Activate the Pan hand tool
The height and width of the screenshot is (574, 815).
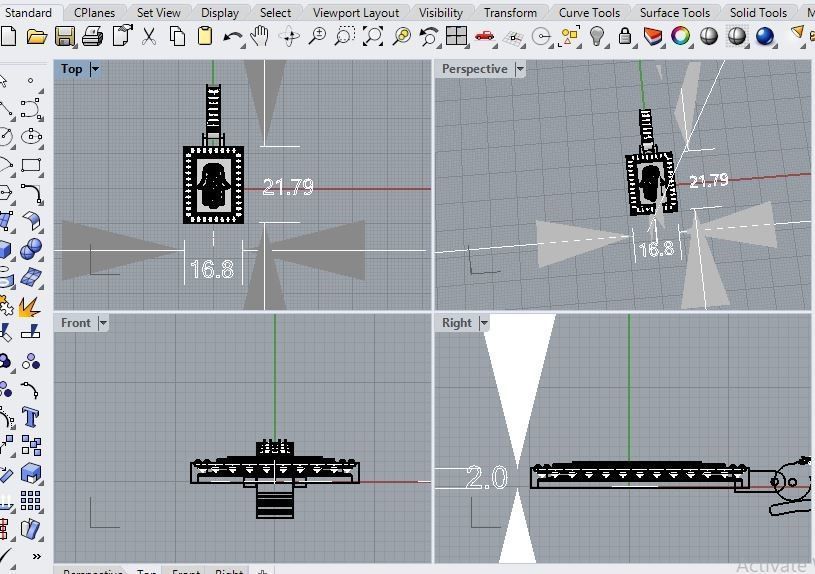(x=259, y=36)
